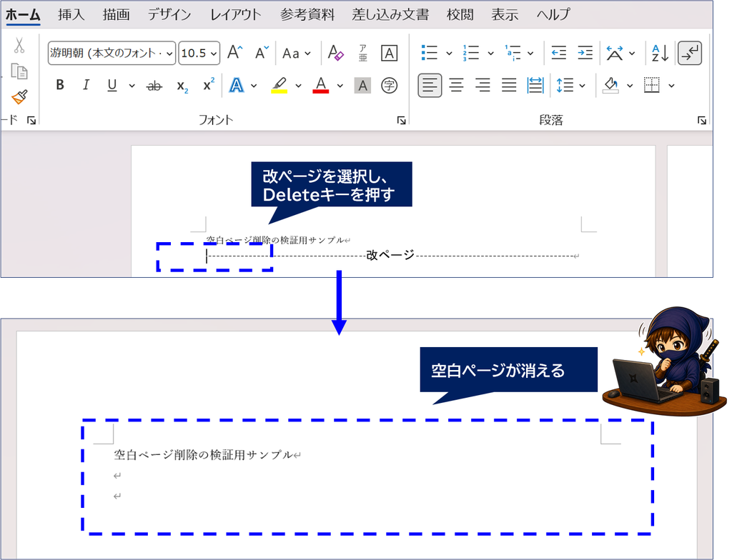Toggle character shading gray A

point(362,86)
